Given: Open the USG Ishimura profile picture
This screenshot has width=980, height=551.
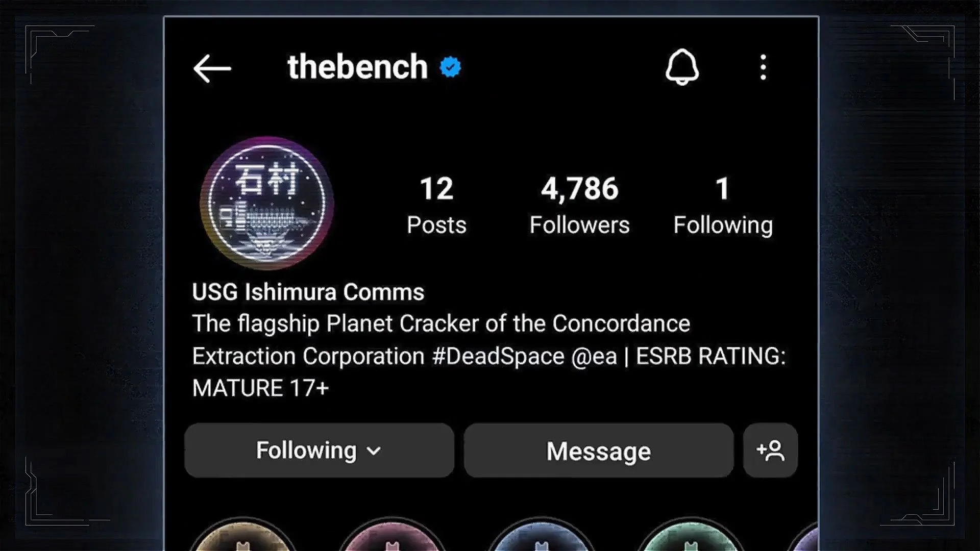Looking at the screenshot, I should (x=267, y=203).
